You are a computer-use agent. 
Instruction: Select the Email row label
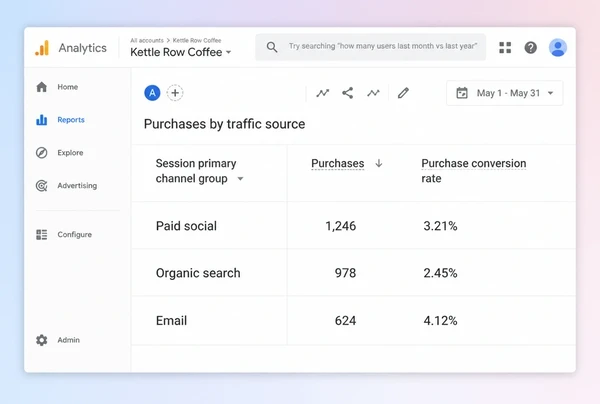[171, 321]
